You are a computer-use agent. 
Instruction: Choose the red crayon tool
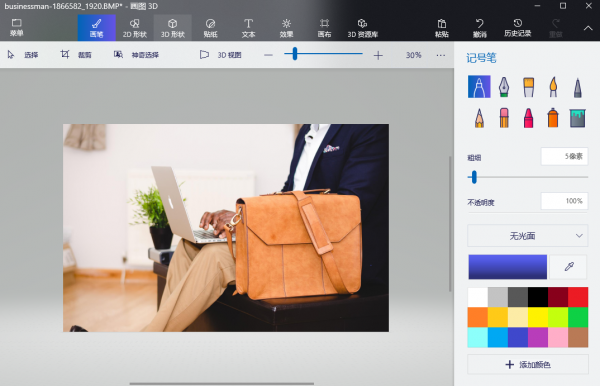pos(528,118)
